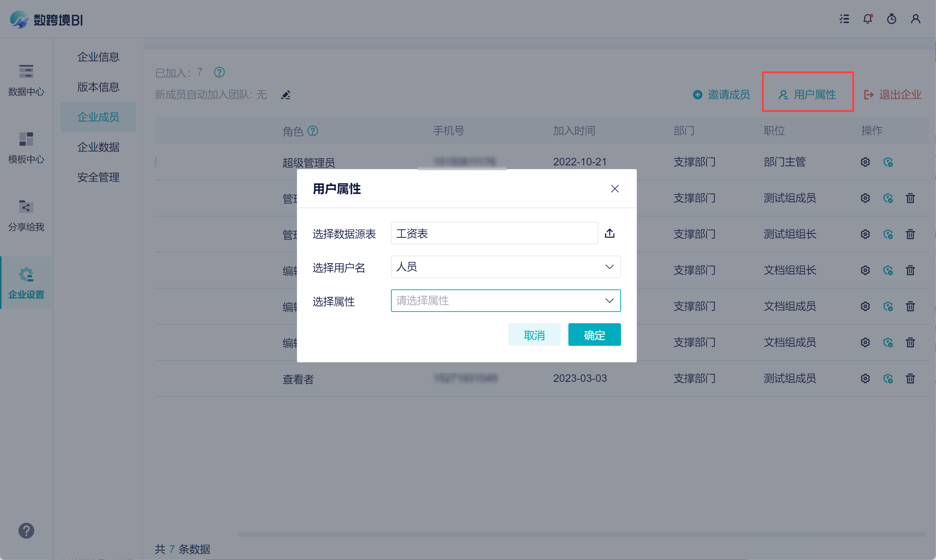Click the help question mark beside 已加入

[219, 72]
